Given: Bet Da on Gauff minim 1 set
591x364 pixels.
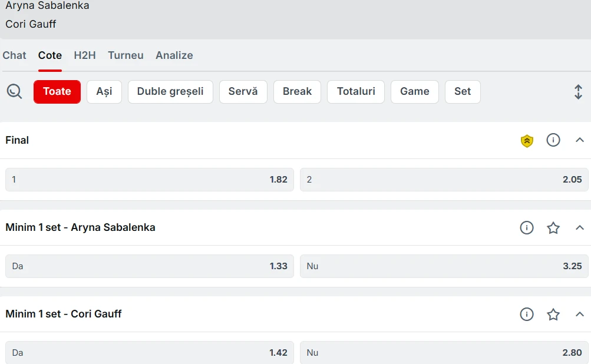Looking at the screenshot, I should coord(149,353).
